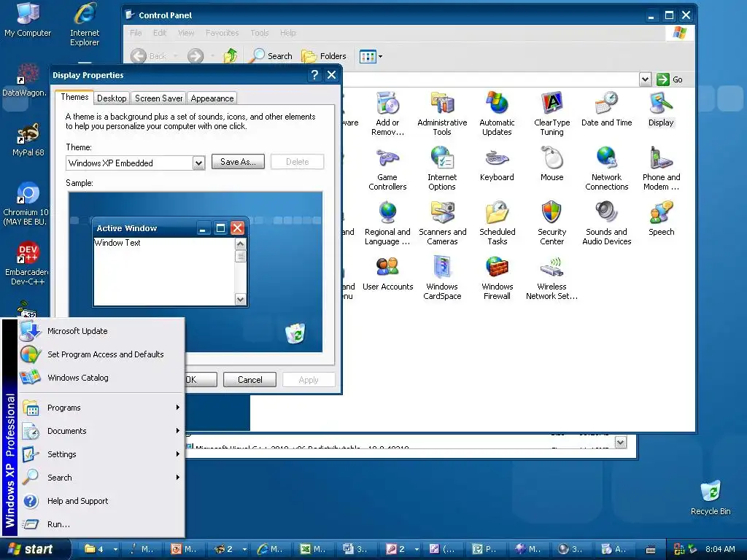Expand the Theme combo box
Screen dimensions: 747x560
tap(198, 163)
